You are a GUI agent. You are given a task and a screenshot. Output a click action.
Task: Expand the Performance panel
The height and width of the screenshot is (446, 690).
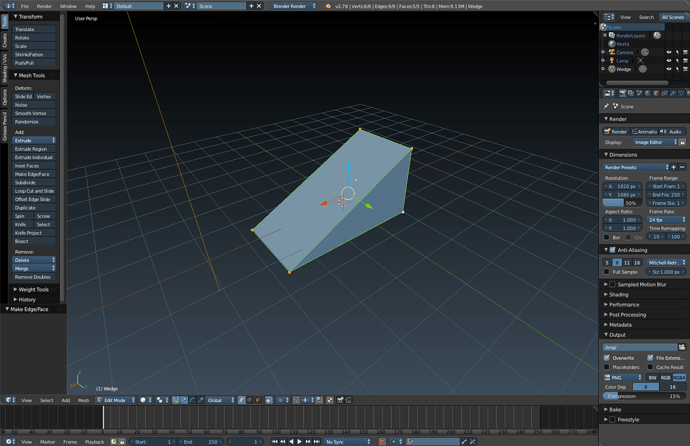pyautogui.click(x=625, y=304)
